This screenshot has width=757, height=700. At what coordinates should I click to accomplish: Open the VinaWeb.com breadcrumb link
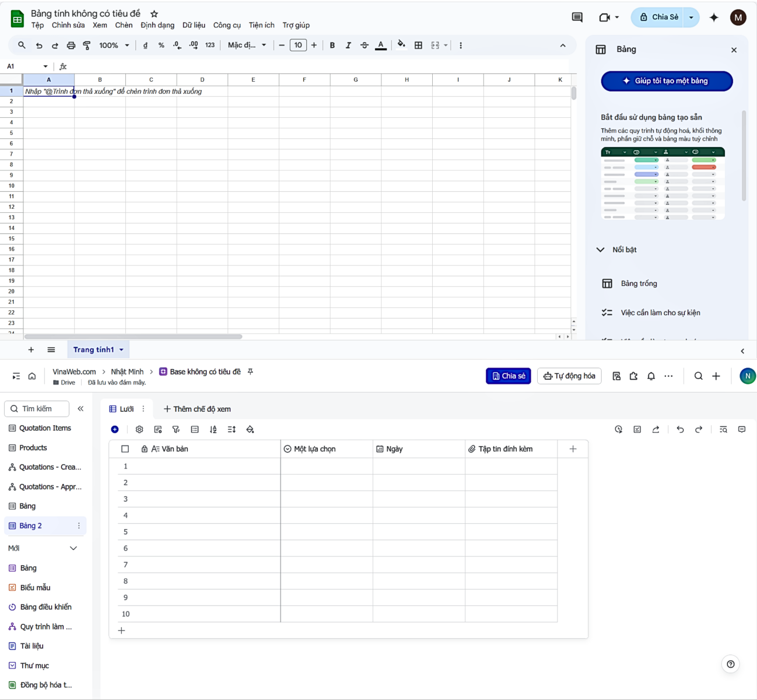coord(73,372)
